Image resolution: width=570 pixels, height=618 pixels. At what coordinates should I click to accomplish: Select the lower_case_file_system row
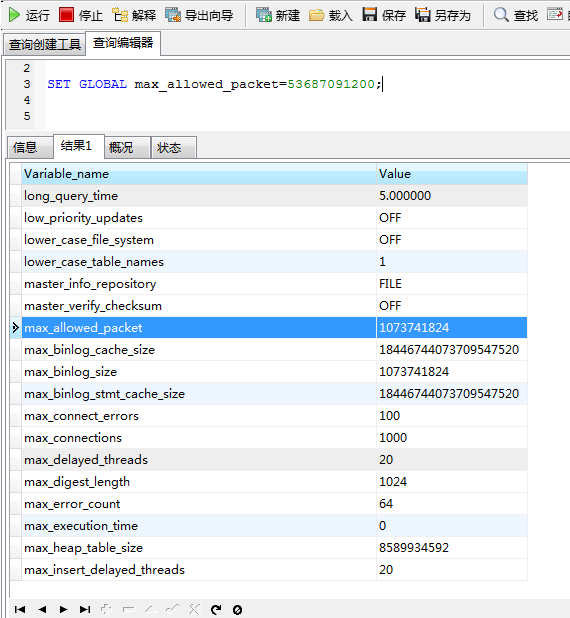point(274,240)
